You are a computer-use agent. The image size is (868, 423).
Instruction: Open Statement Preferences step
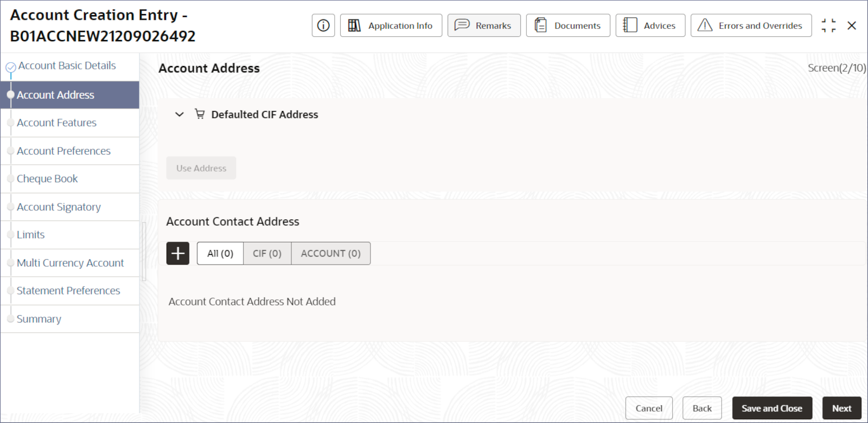pyautogui.click(x=69, y=291)
